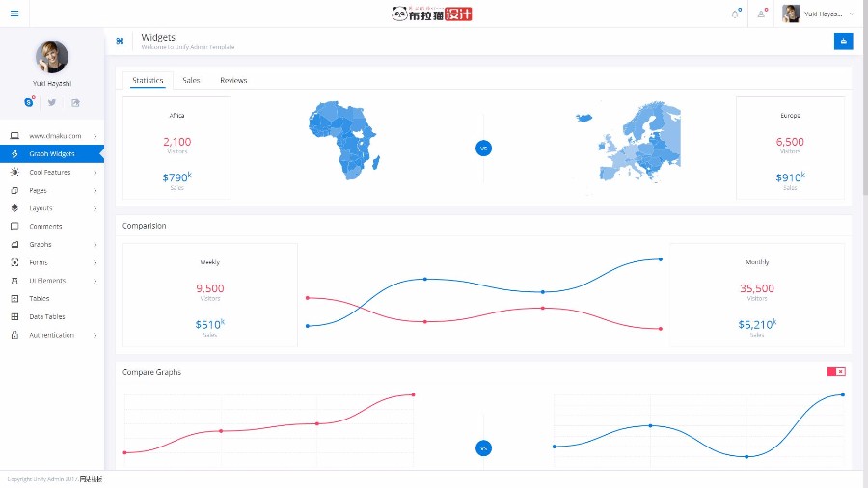The height and width of the screenshot is (488, 868).
Task: Expand the www.dmaku.com menu chevron
Action: 95,136
